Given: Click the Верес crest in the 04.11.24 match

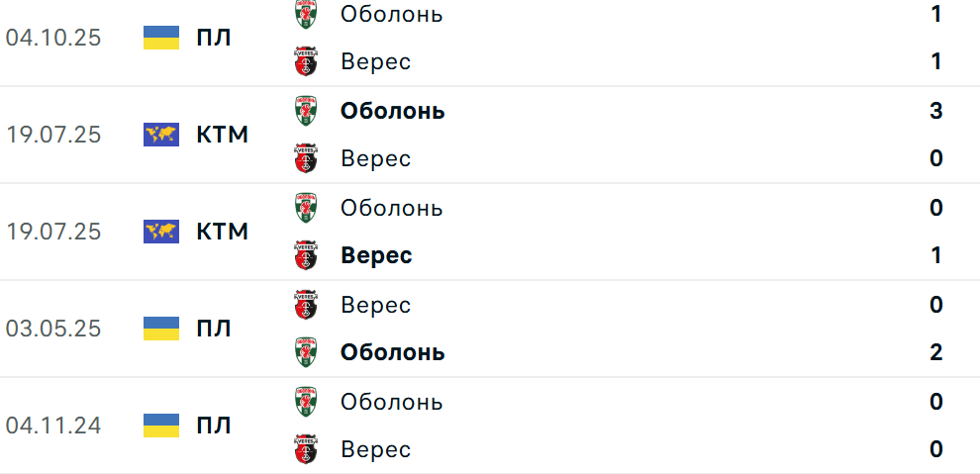Looking at the screenshot, I should [307, 449].
